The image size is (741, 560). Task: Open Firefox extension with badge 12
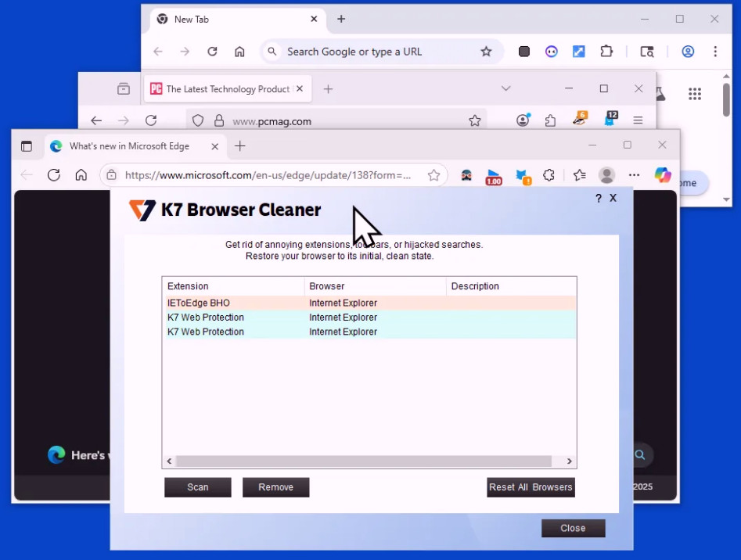pyautogui.click(x=610, y=119)
